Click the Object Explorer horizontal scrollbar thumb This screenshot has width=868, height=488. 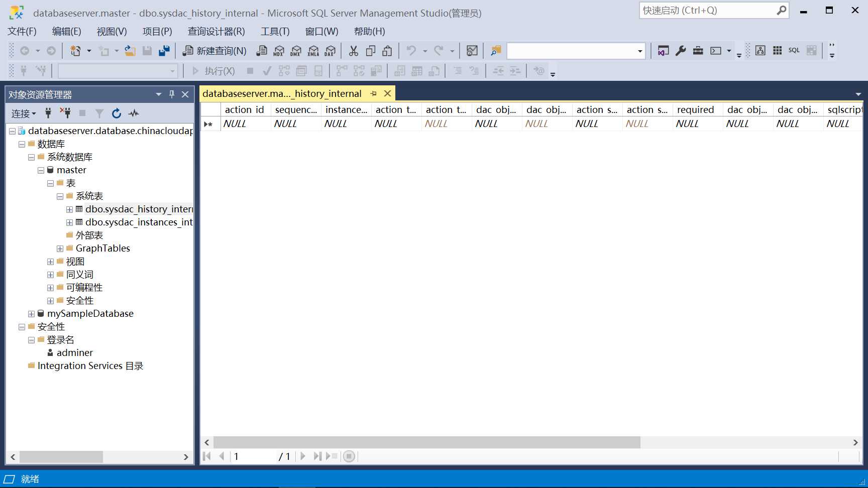coord(61,457)
